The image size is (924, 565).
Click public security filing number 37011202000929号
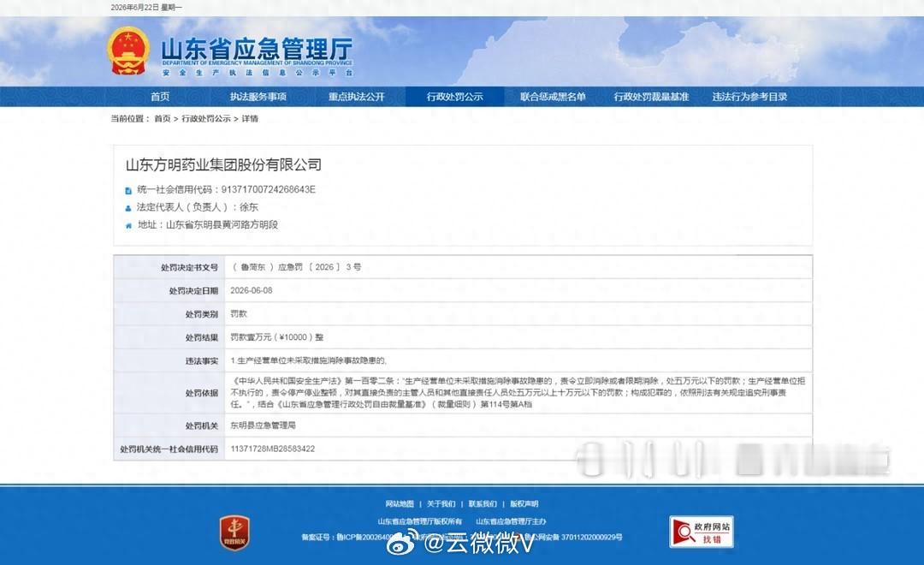(x=592, y=538)
